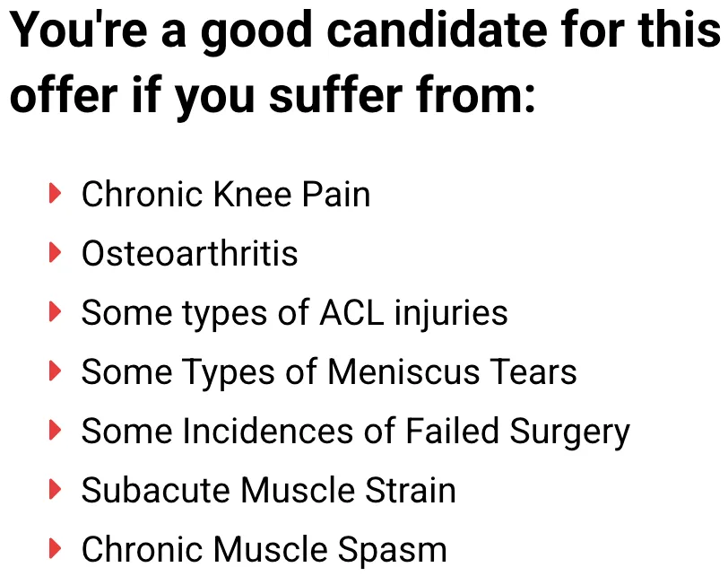The width and height of the screenshot is (728, 576).
Task: Select Some Types of Meniscus Tears
Action: 329,373
